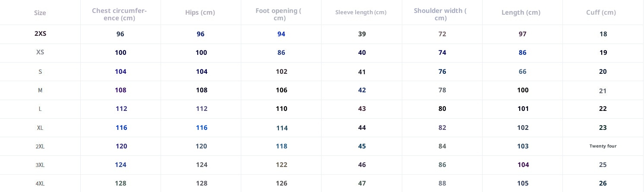This screenshot has height=192, width=644.
Task: Click the 'Twenty four' cuff cell
Action: (603, 146)
